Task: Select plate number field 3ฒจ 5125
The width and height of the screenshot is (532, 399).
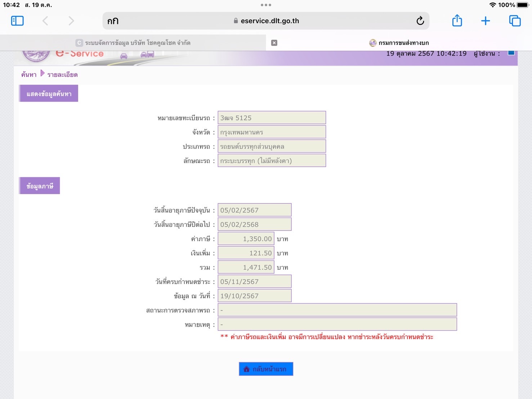Action: (x=272, y=118)
